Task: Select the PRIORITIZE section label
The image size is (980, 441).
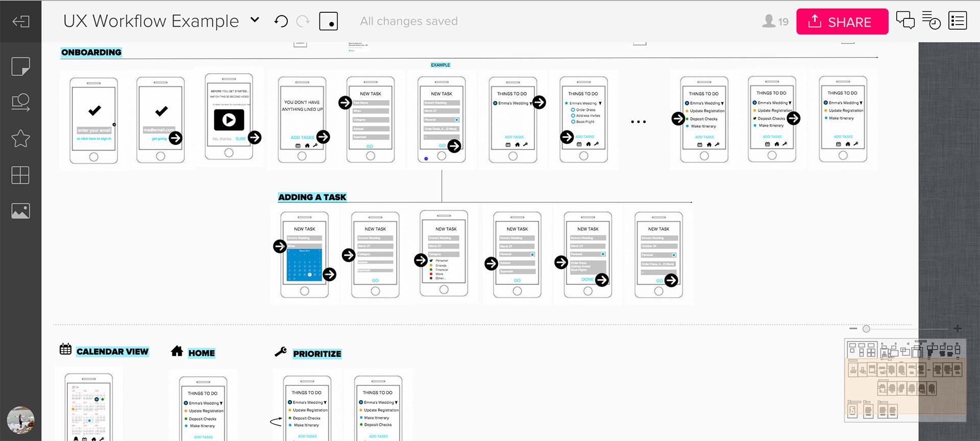Action: point(317,354)
